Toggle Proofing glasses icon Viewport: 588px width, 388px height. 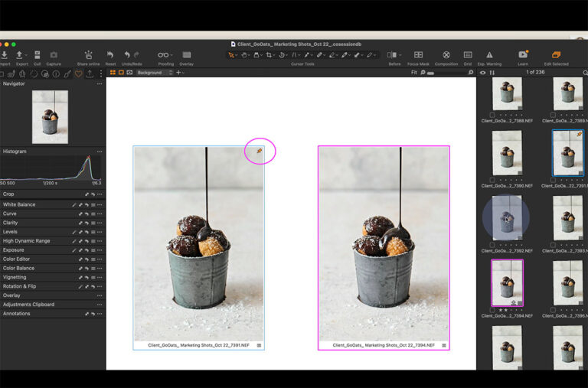[164, 55]
